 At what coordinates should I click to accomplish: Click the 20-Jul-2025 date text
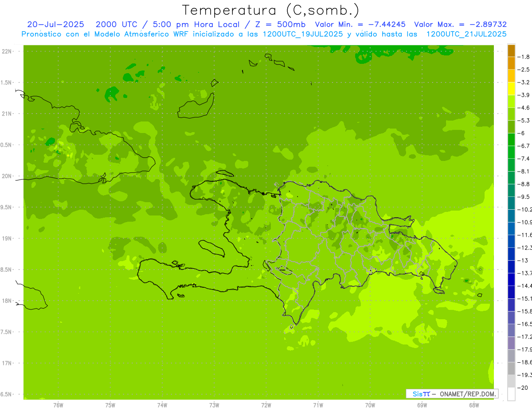pyautogui.click(x=55, y=24)
